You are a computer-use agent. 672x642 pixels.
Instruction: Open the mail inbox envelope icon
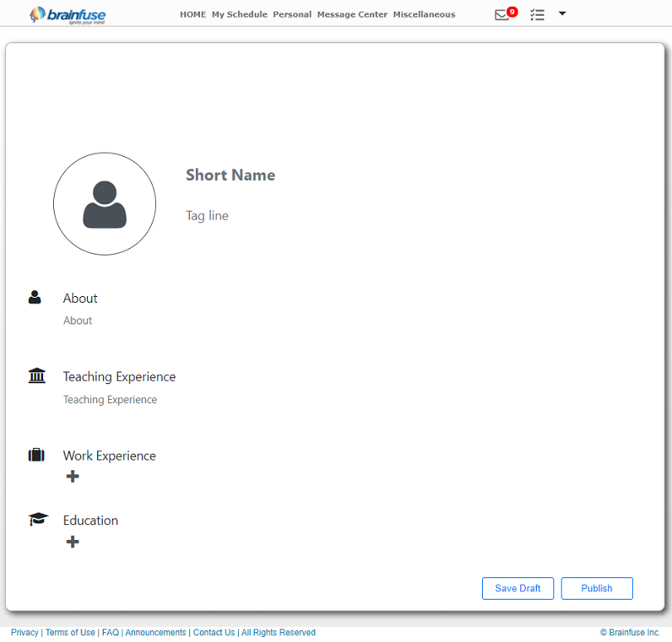click(501, 16)
